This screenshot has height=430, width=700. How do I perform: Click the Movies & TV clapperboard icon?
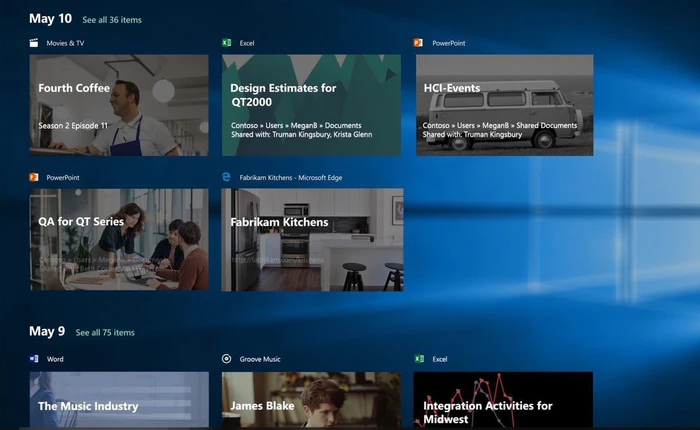click(x=34, y=43)
